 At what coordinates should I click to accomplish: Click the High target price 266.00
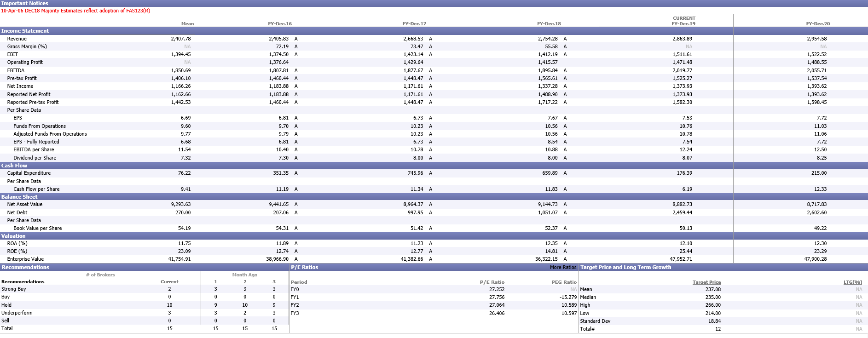click(x=713, y=305)
